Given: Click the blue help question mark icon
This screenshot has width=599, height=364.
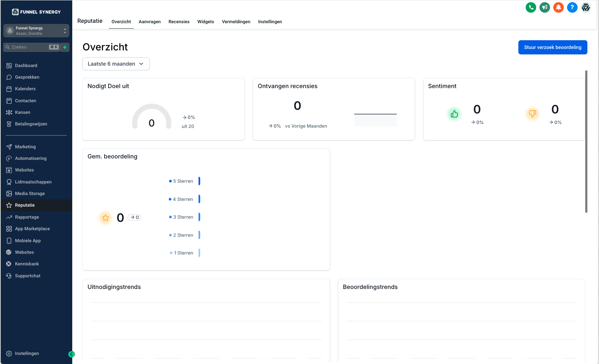Looking at the screenshot, I should [572, 7].
